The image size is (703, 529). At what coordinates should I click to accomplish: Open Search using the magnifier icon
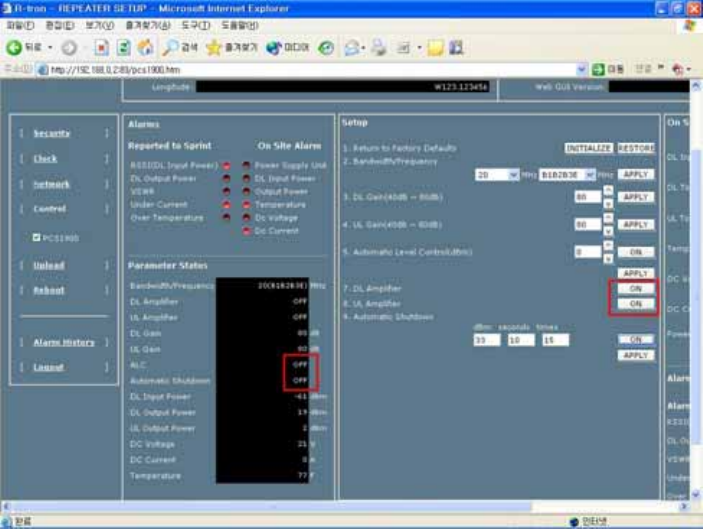click(169, 48)
